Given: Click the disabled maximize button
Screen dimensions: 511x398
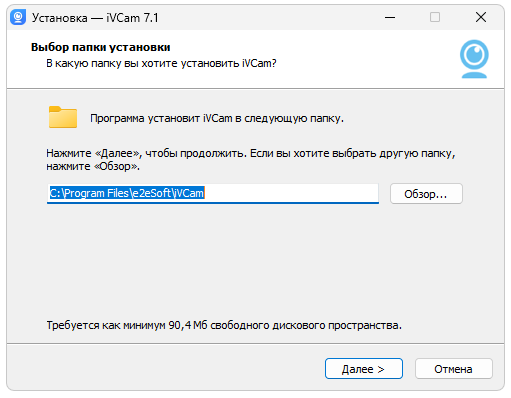Looking at the screenshot, I should [435, 17].
